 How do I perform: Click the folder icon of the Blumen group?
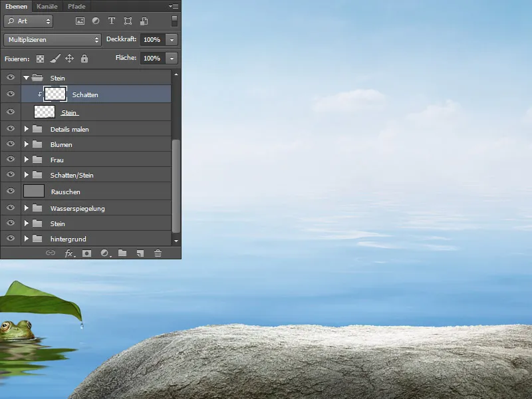[37, 144]
